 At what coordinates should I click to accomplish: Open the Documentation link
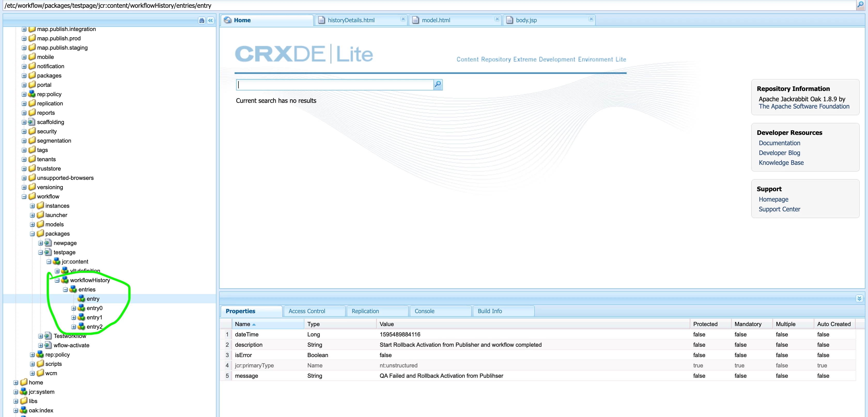tap(779, 143)
